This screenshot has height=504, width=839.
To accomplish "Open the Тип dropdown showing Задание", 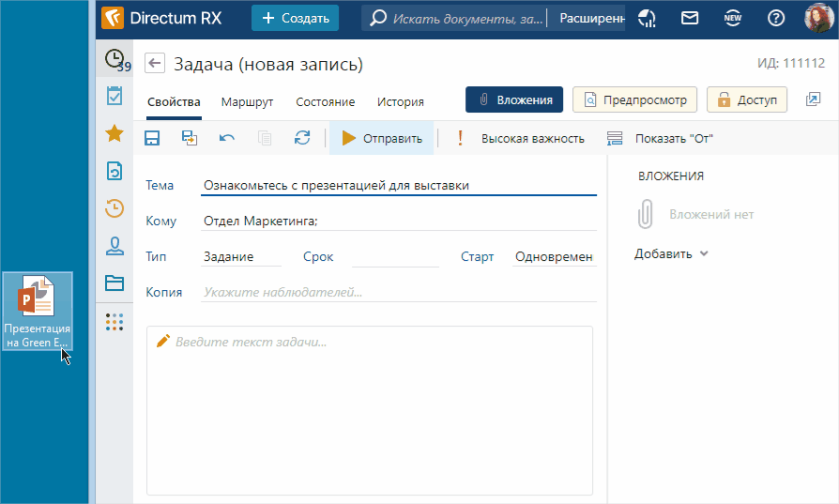I will (x=241, y=257).
